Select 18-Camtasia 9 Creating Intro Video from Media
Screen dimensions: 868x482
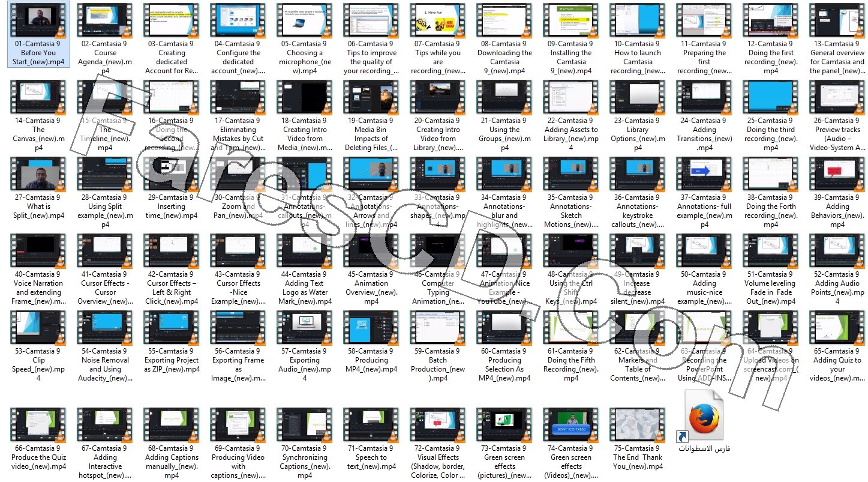tap(305, 115)
